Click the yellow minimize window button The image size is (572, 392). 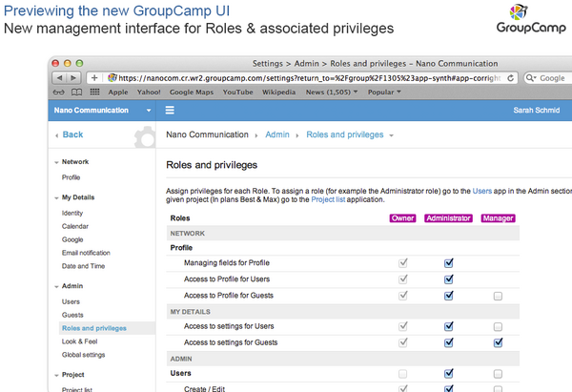[67, 63]
